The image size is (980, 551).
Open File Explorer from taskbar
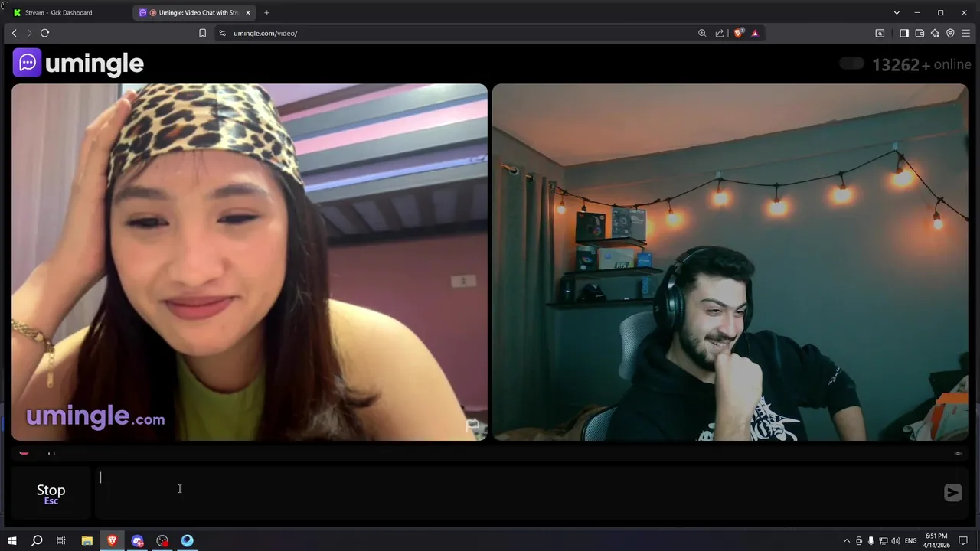tap(87, 541)
